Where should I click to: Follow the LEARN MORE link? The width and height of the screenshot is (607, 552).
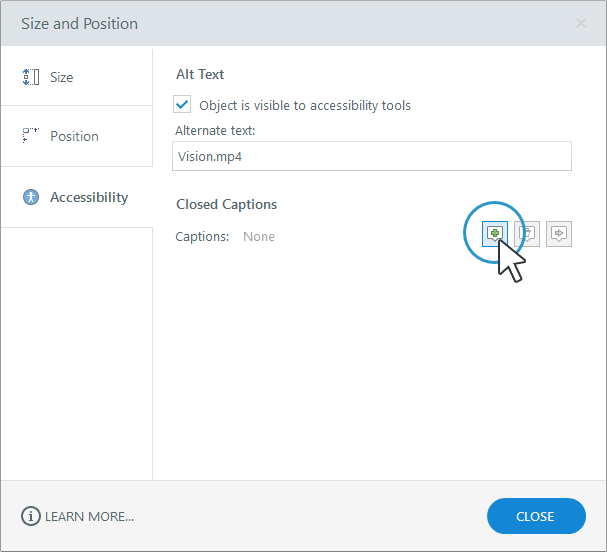coord(90,516)
